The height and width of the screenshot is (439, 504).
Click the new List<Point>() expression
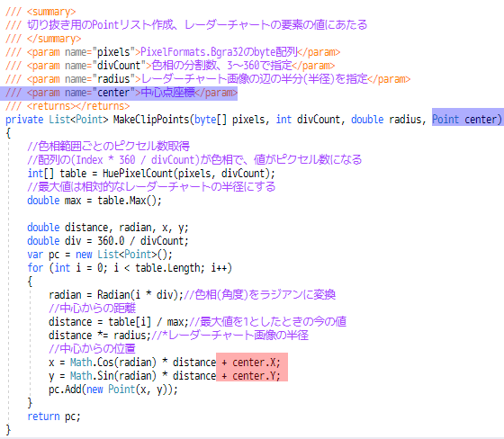click(x=121, y=255)
